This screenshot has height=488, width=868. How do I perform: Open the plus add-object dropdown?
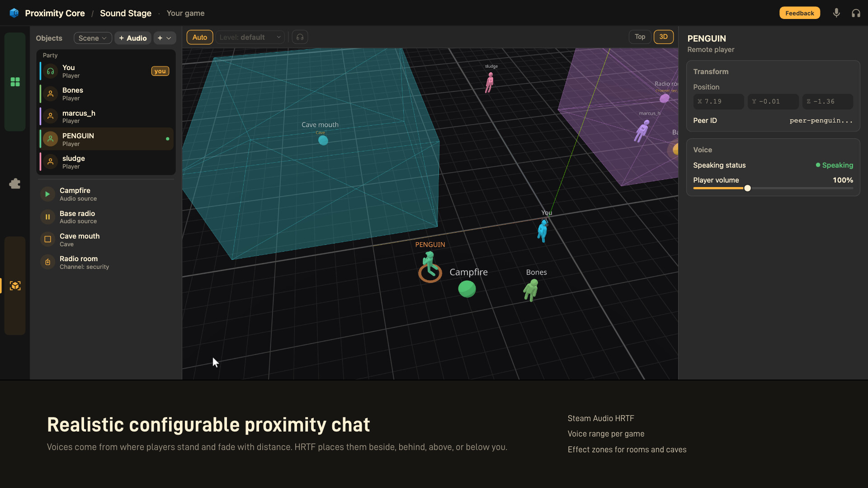pos(165,38)
